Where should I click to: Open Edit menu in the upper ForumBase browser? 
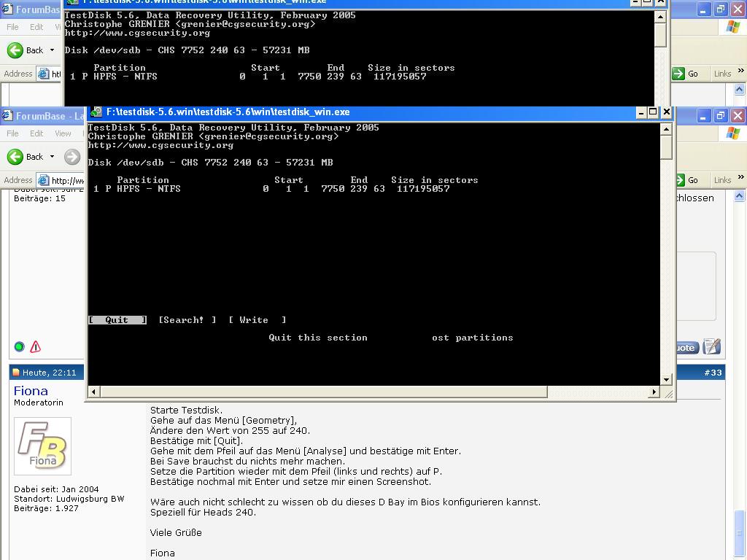pyautogui.click(x=36, y=27)
